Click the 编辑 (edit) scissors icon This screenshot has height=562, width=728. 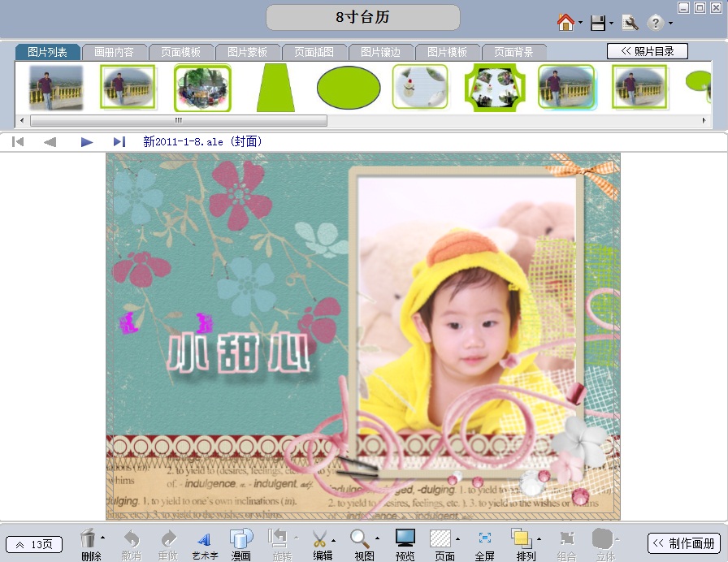320,538
